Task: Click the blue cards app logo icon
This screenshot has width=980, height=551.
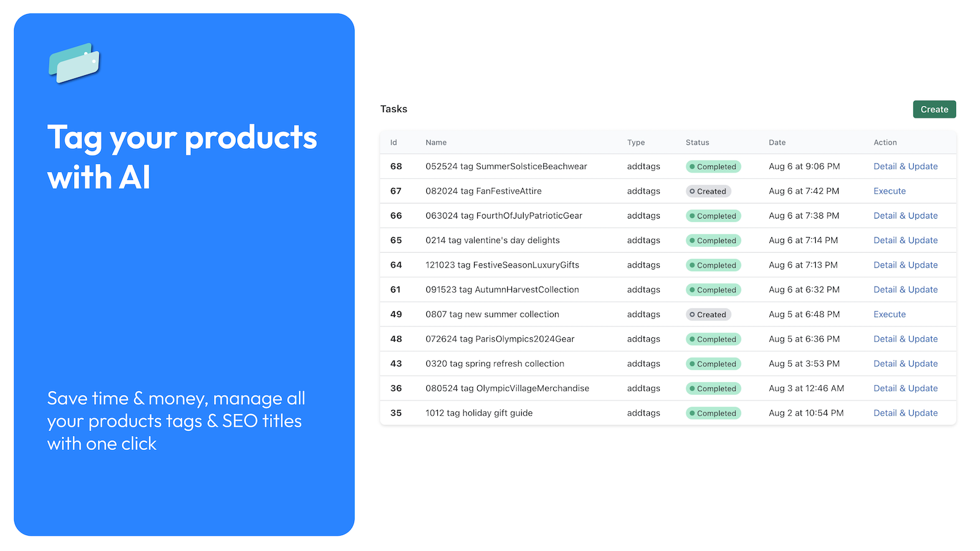Action: point(73,64)
